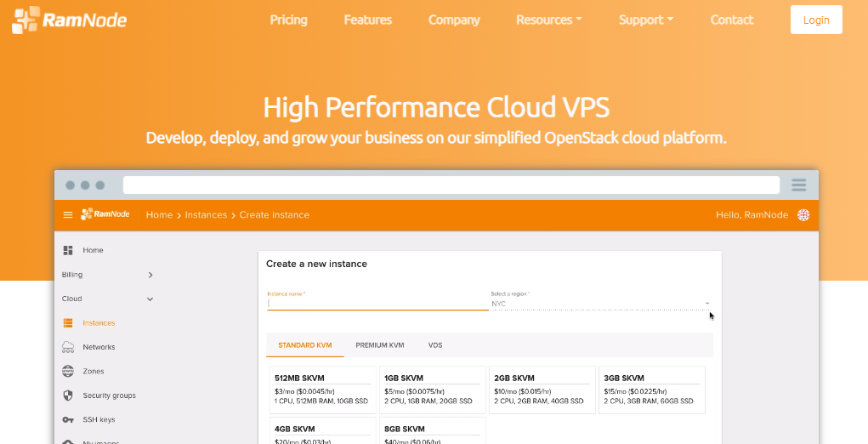The width and height of the screenshot is (868, 444).
Task: Click the RamNode logo in the site header
Action: (x=69, y=20)
